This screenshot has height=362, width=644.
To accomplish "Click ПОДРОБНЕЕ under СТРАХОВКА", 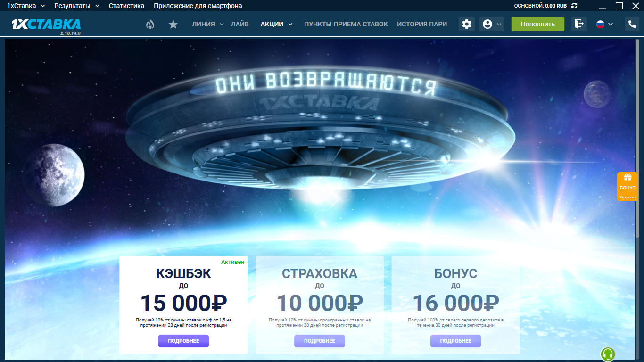I will pyautogui.click(x=320, y=341).
